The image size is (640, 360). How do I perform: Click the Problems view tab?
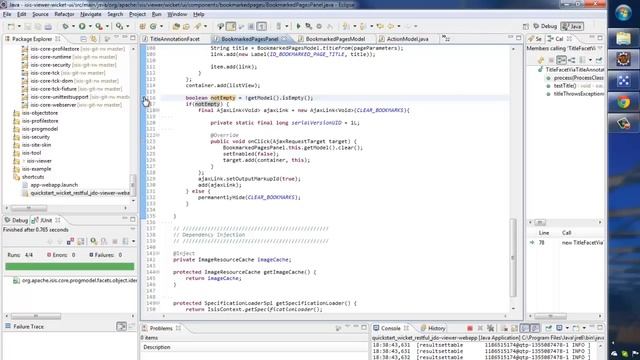[x=161, y=328]
